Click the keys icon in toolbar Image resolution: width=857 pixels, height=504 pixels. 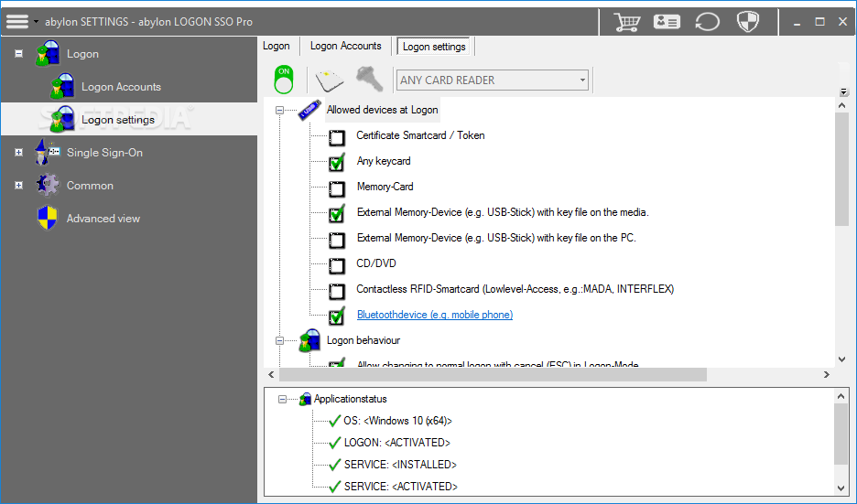pyautogui.click(x=370, y=80)
